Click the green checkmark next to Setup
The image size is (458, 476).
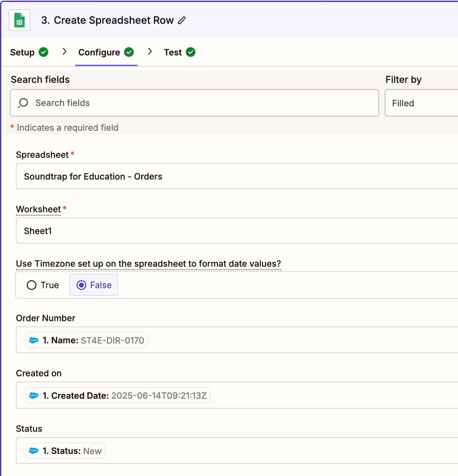coord(44,52)
